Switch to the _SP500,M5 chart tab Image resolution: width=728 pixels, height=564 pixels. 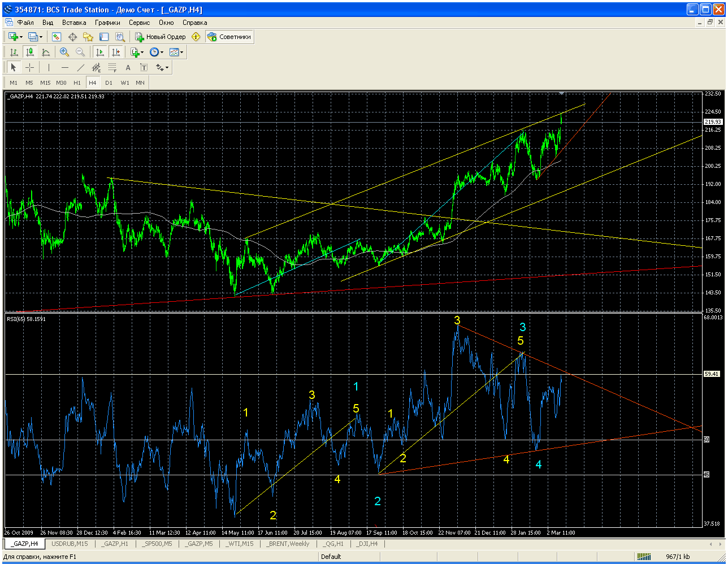[157, 544]
